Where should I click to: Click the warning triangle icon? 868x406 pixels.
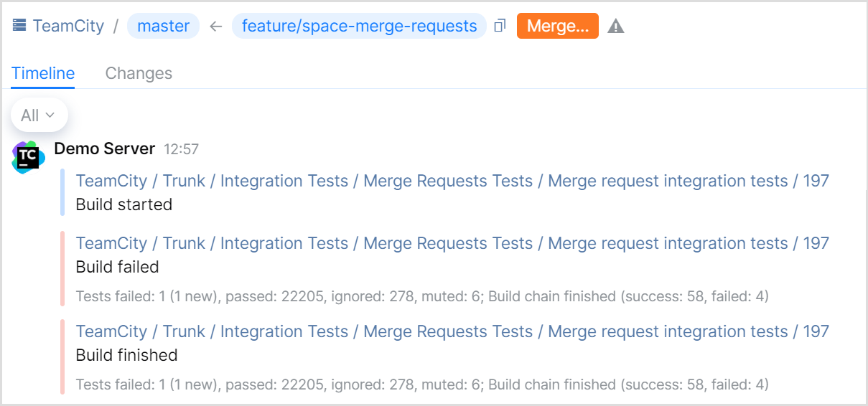click(x=616, y=27)
